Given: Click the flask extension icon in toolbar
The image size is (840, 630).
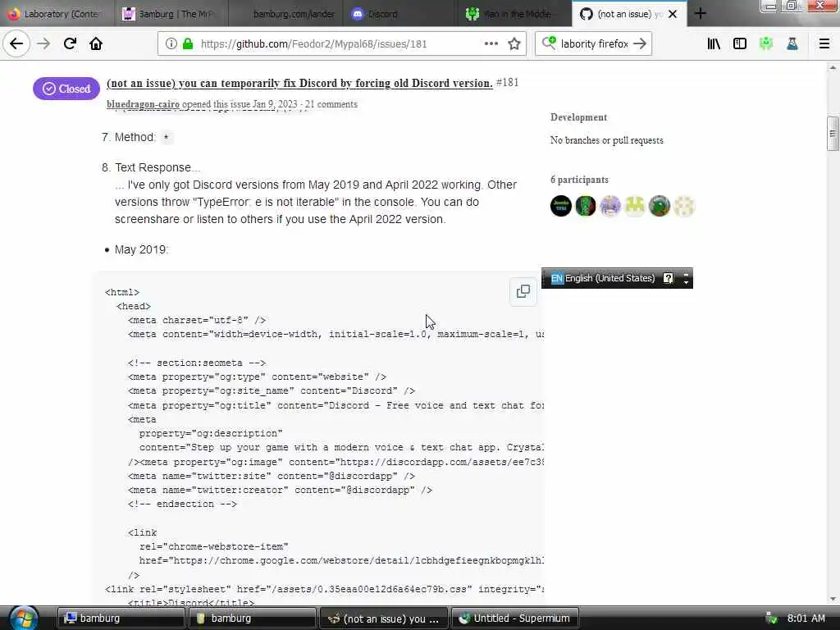Looking at the screenshot, I should (x=792, y=43).
